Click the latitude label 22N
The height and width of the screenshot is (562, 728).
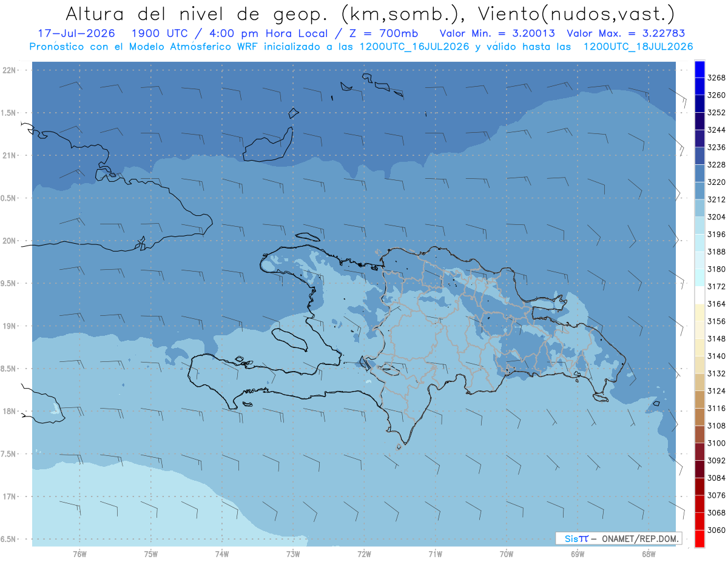pyautogui.click(x=8, y=70)
